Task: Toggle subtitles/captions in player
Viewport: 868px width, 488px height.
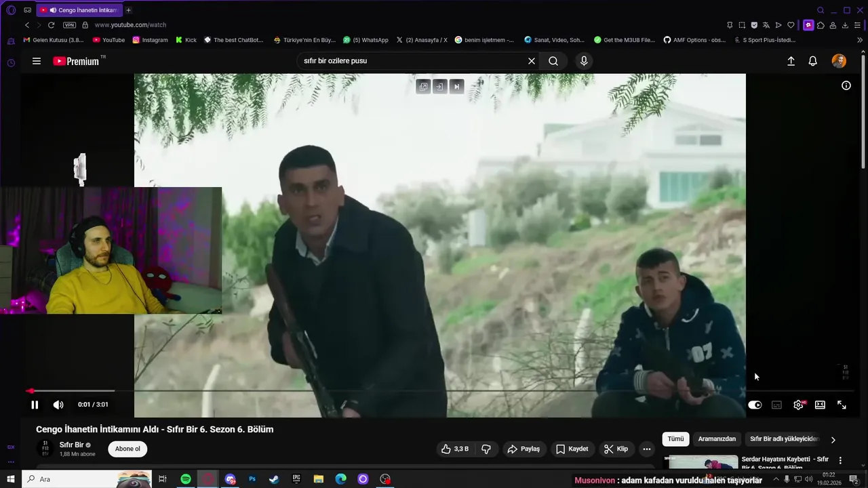Action: pyautogui.click(x=776, y=405)
